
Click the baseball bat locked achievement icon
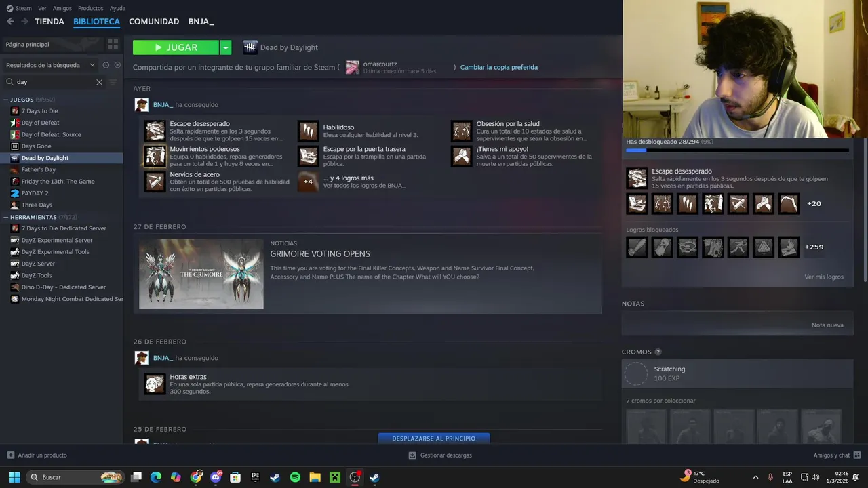(637, 247)
